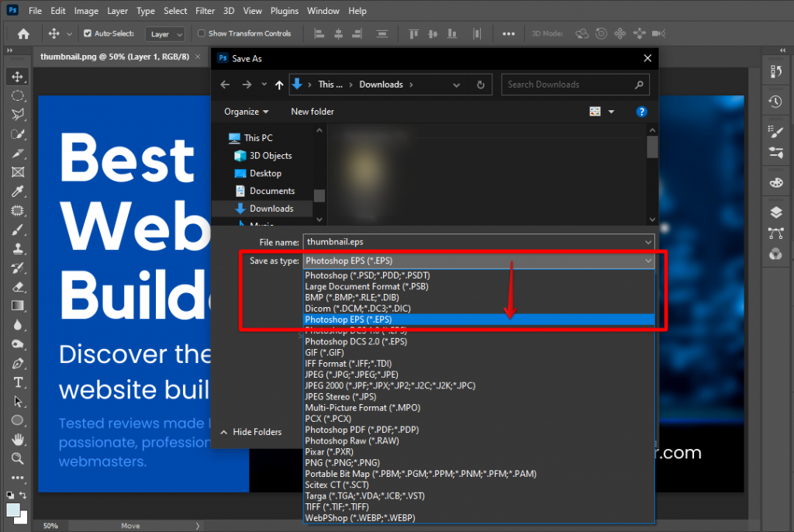The image size is (794, 532).
Task: Choose the Horizontal Type tool
Action: coord(17,382)
